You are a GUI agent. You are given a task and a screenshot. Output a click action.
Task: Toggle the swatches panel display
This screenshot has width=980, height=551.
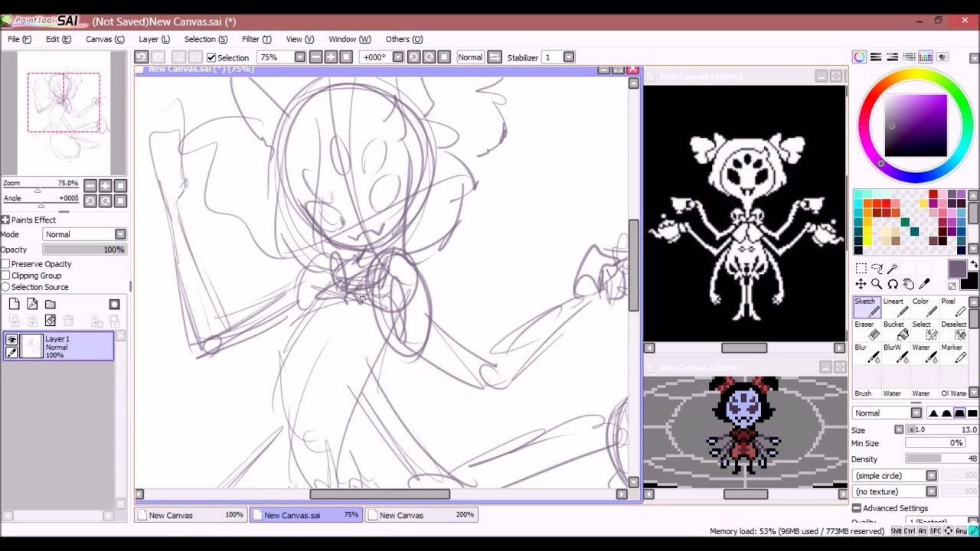point(926,57)
